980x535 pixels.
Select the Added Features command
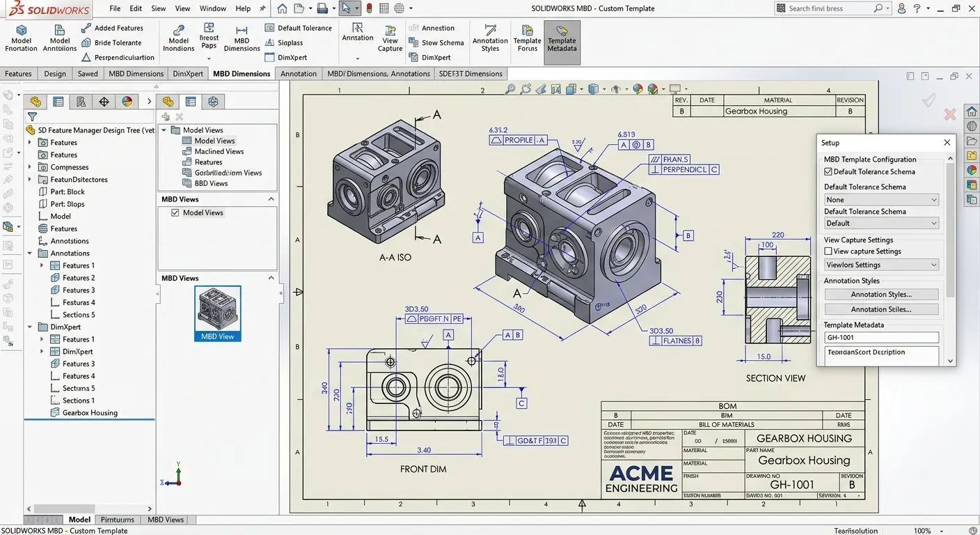click(112, 28)
